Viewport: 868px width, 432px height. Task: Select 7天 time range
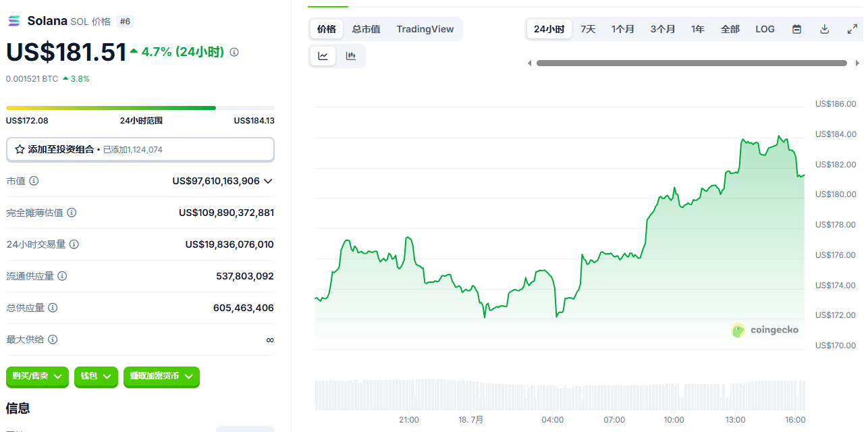tap(588, 29)
